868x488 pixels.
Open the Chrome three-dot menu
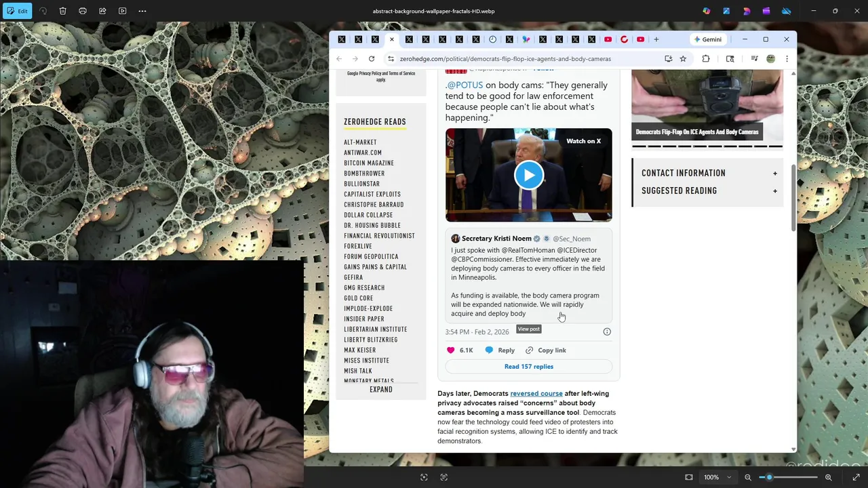click(x=787, y=59)
